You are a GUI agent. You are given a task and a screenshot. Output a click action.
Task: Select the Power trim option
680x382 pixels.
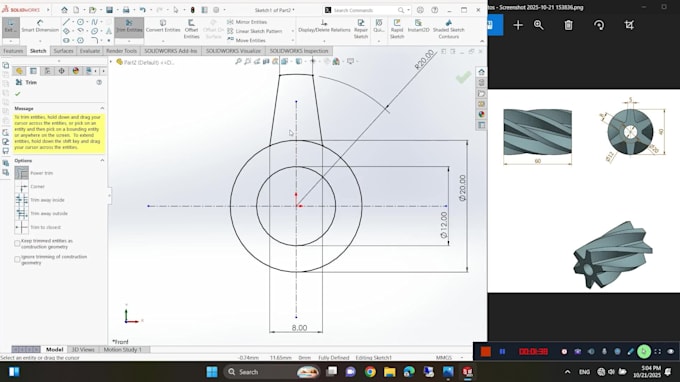pos(22,173)
